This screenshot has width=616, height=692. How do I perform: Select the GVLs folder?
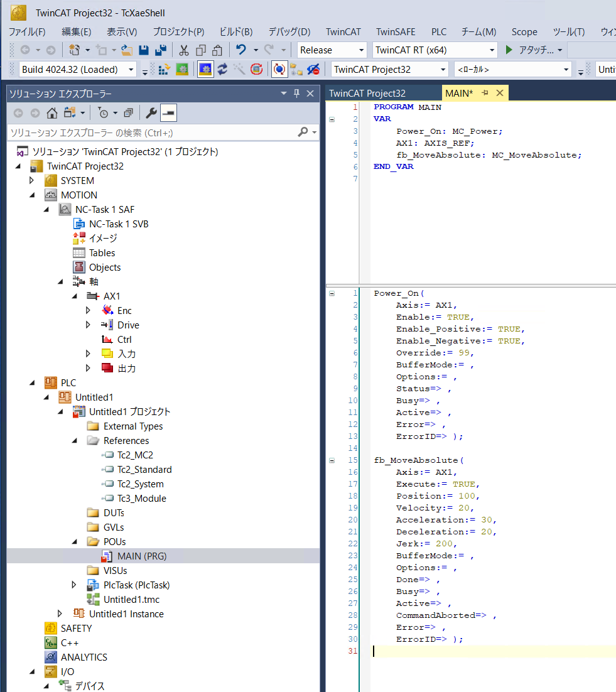(x=114, y=527)
